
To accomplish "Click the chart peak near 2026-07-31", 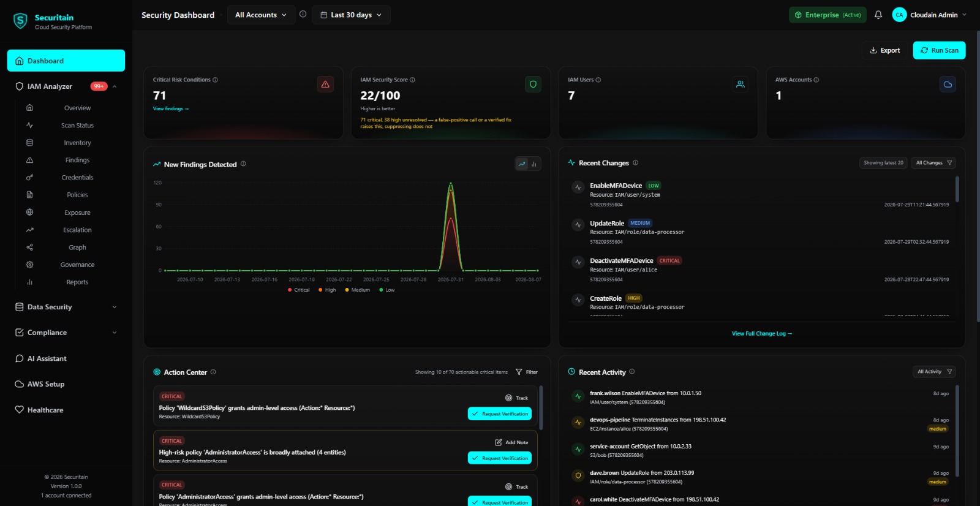I will (451, 183).
